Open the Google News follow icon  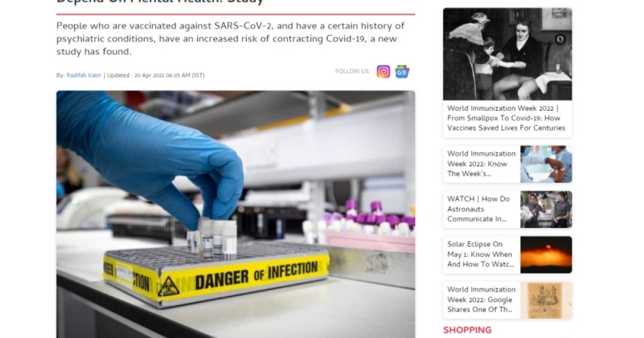(402, 71)
